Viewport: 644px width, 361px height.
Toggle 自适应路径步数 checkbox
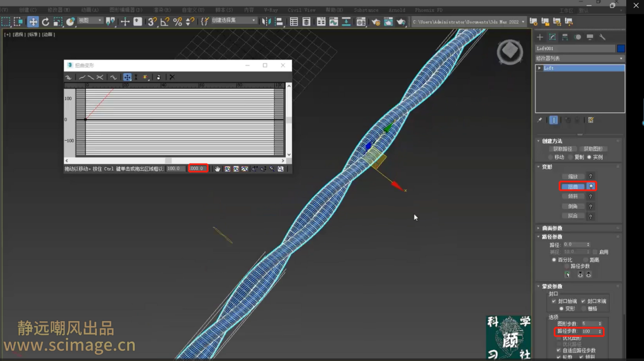point(559,350)
